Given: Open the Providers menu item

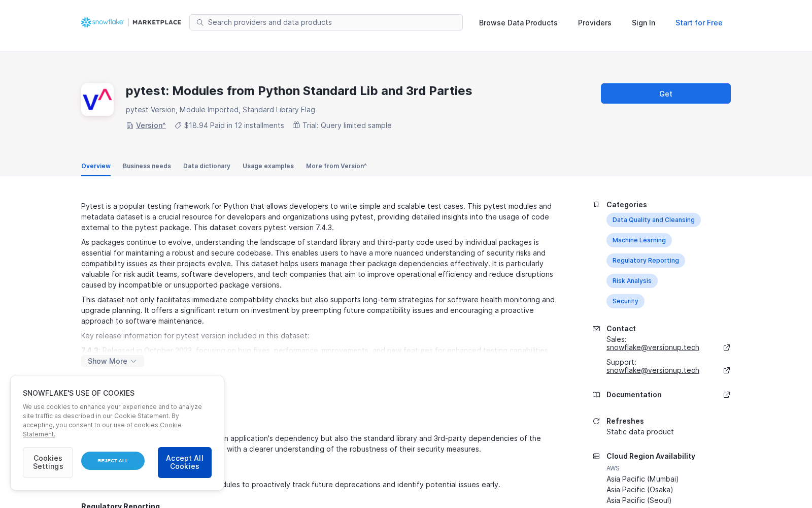Looking at the screenshot, I should [595, 23].
